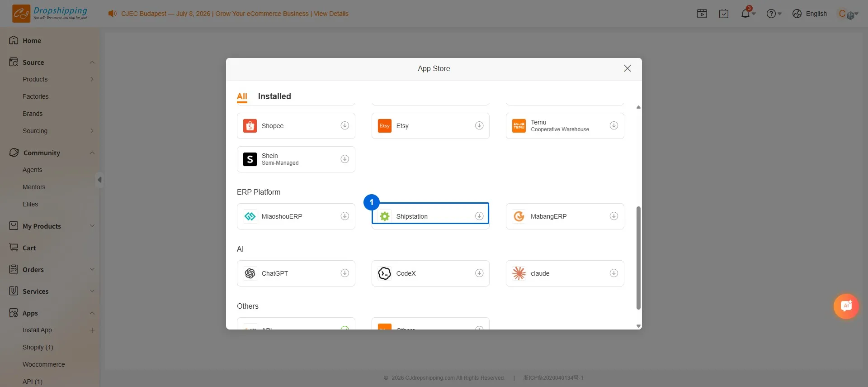
Task: Switch to the Installed tab
Action: tap(274, 96)
